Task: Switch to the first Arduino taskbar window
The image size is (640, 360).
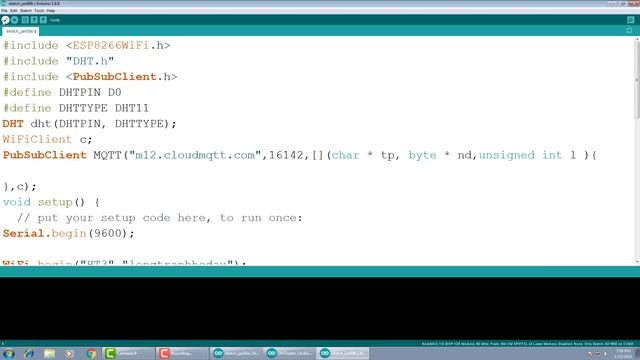Action: [236, 353]
